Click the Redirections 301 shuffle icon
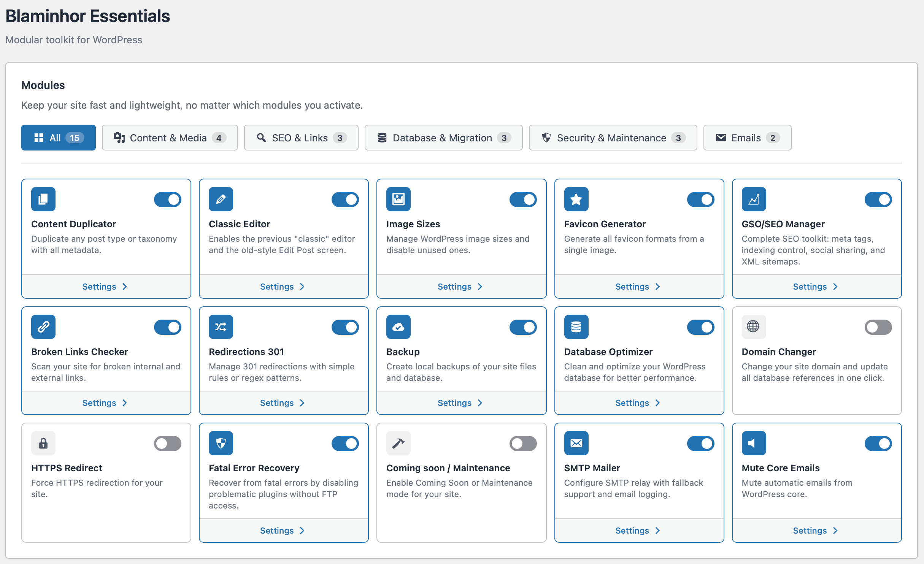 221,326
